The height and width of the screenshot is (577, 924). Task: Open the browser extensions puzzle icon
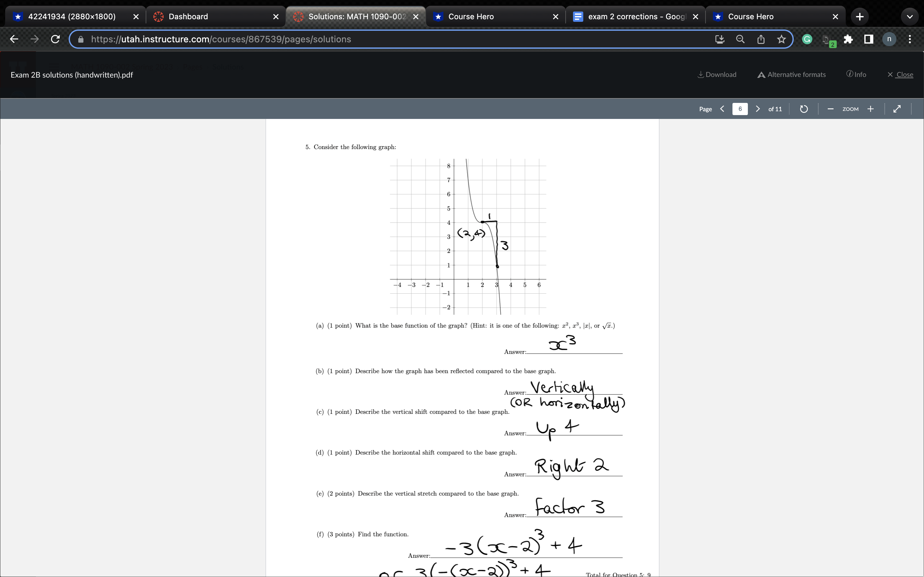[848, 39]
